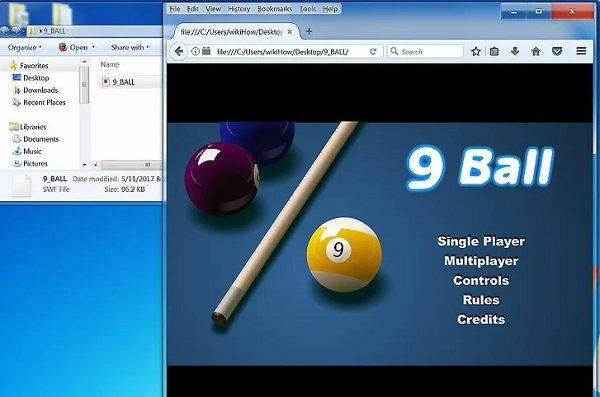Open the History menu
The width and height of the screenshot is (600, 397).
point(239,9)
